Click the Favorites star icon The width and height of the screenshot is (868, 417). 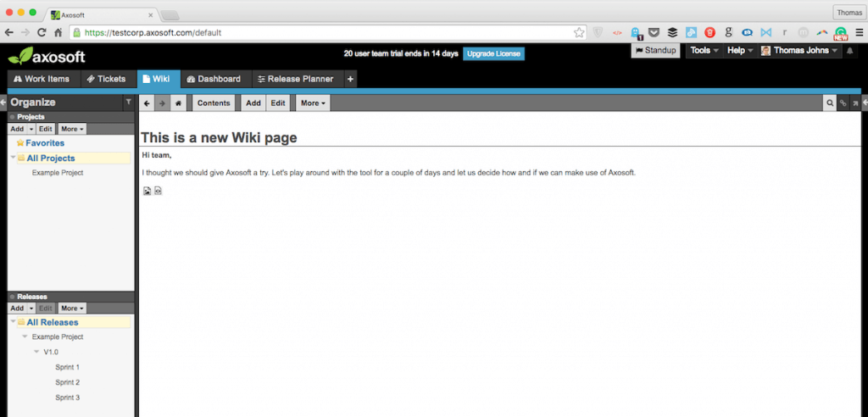20,143
